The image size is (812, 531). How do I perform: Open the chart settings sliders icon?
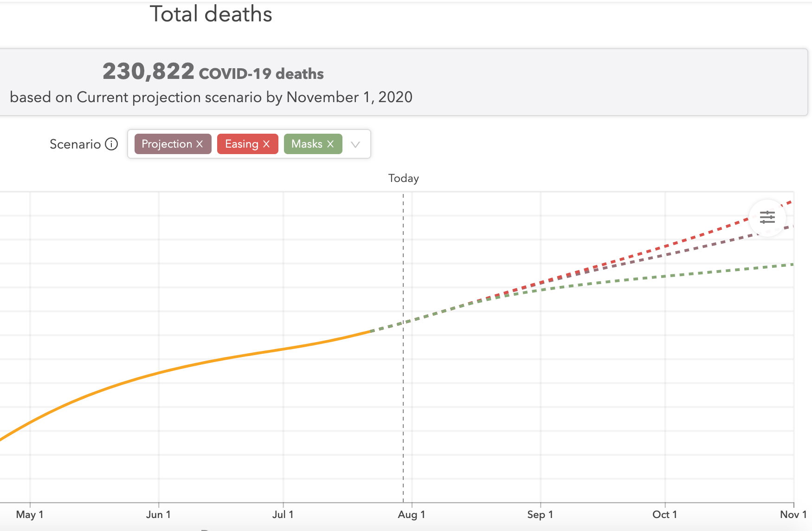point(767,217)
